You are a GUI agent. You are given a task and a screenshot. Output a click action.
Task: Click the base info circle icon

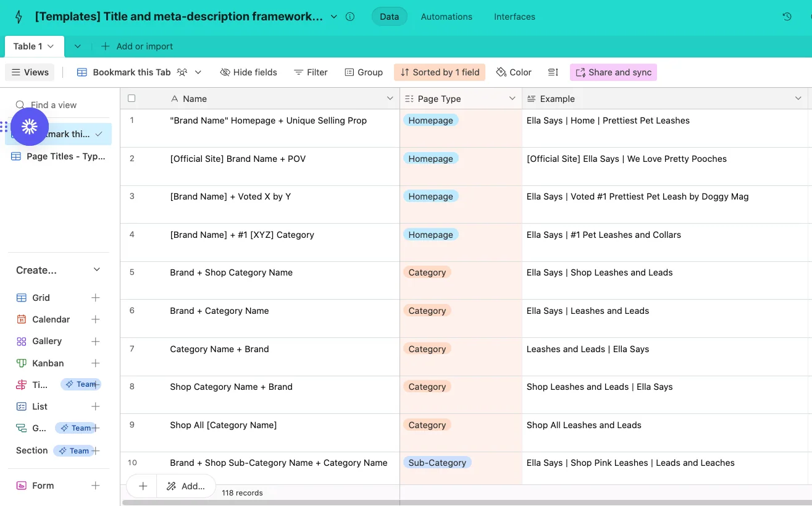tap(350, 17)
